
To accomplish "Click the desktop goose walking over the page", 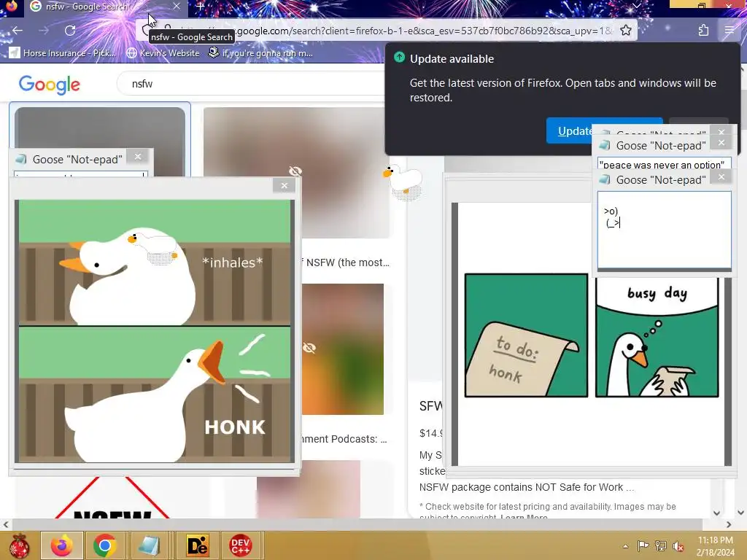I will pos(403,182).
